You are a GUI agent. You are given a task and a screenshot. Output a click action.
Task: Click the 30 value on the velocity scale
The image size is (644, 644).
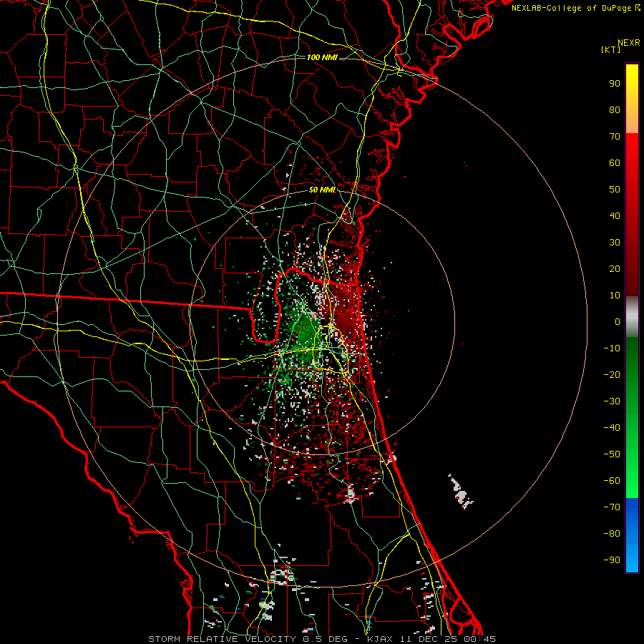pos(615,243)
